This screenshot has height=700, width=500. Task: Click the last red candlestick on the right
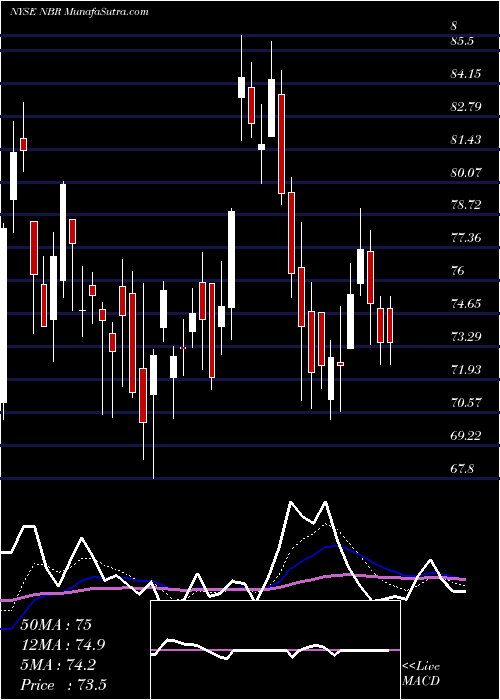[x=390, y=325]
